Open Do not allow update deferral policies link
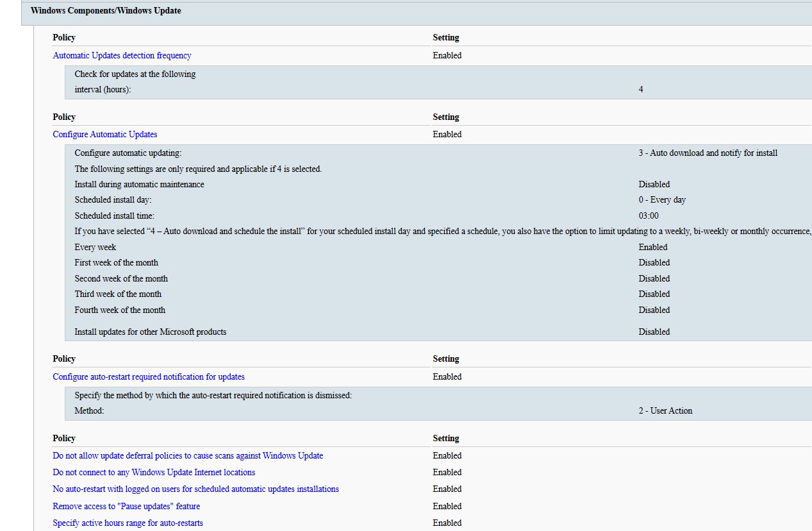The height and width of the screenshot is (531, 812). [188, 456]
